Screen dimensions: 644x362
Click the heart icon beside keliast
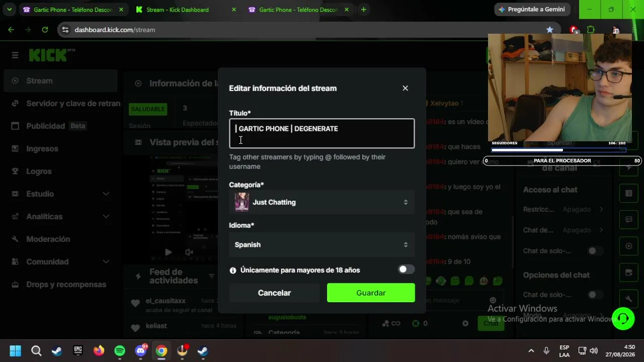pyautogui.click(x=135, y=328)
